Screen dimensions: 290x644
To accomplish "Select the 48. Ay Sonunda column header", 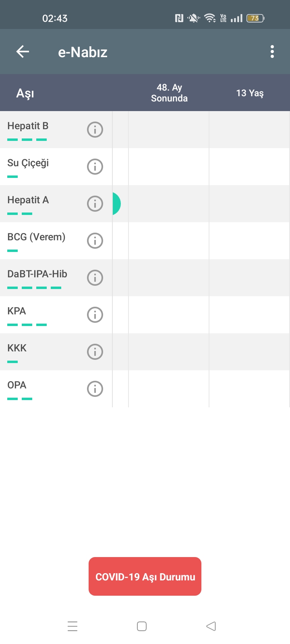I will [x=169, y=93].
